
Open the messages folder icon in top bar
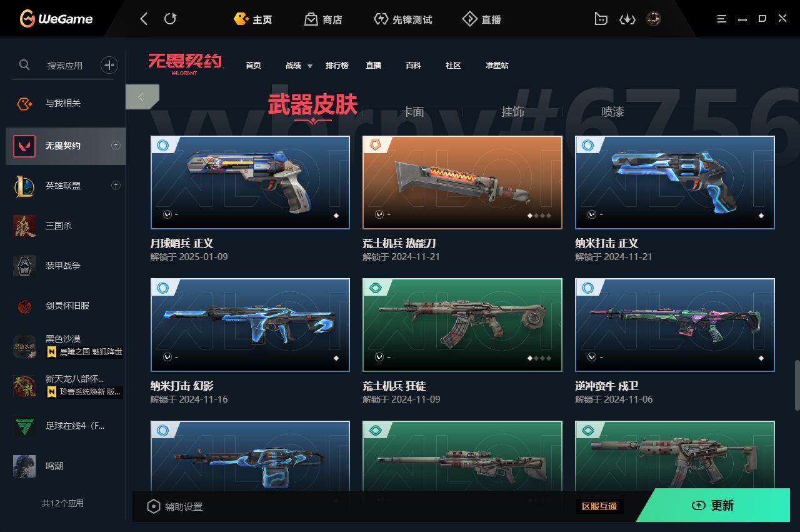(x=601, y=19)
